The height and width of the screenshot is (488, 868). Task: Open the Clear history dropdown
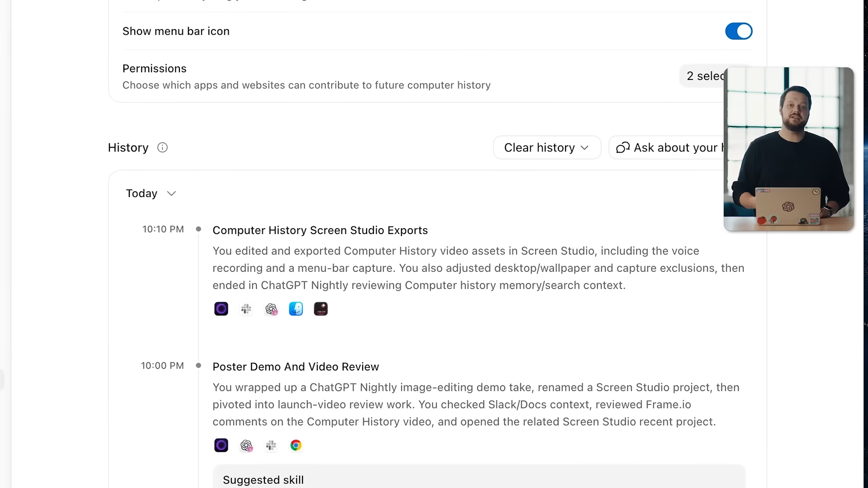tap(547, 148)
